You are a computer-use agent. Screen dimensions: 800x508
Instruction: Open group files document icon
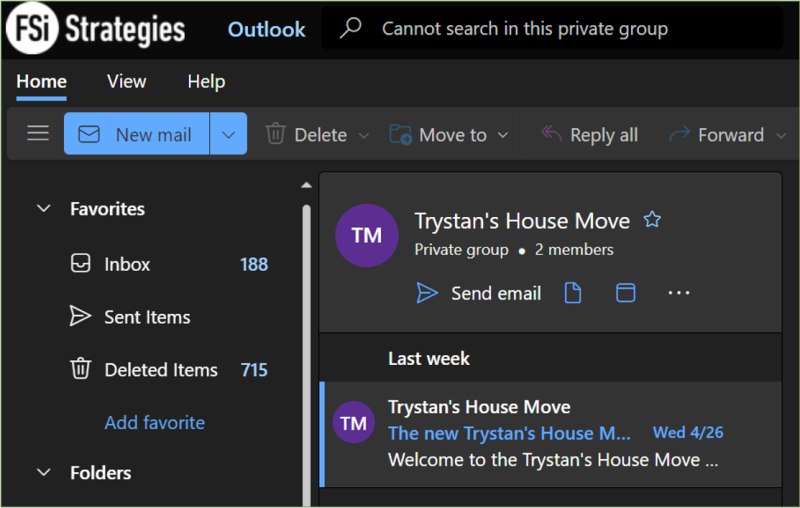573,293
